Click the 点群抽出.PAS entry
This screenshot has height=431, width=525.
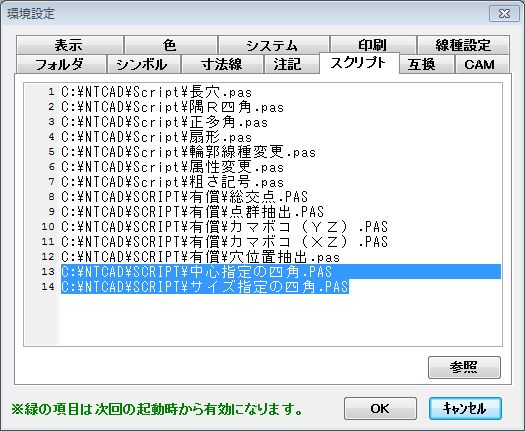pyautogui.click(x=193, y=212)
